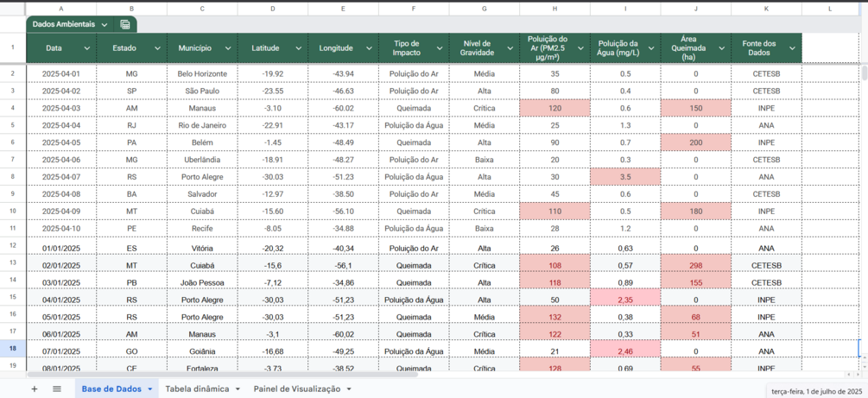
Task: Open the Base de Dados tab menu arrow
Action: (150, 389)
